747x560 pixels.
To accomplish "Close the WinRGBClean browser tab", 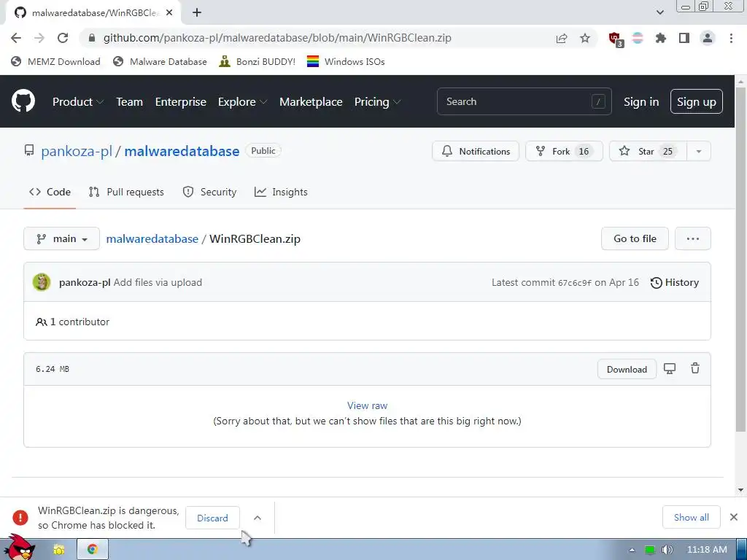I will tap(169, 13).
